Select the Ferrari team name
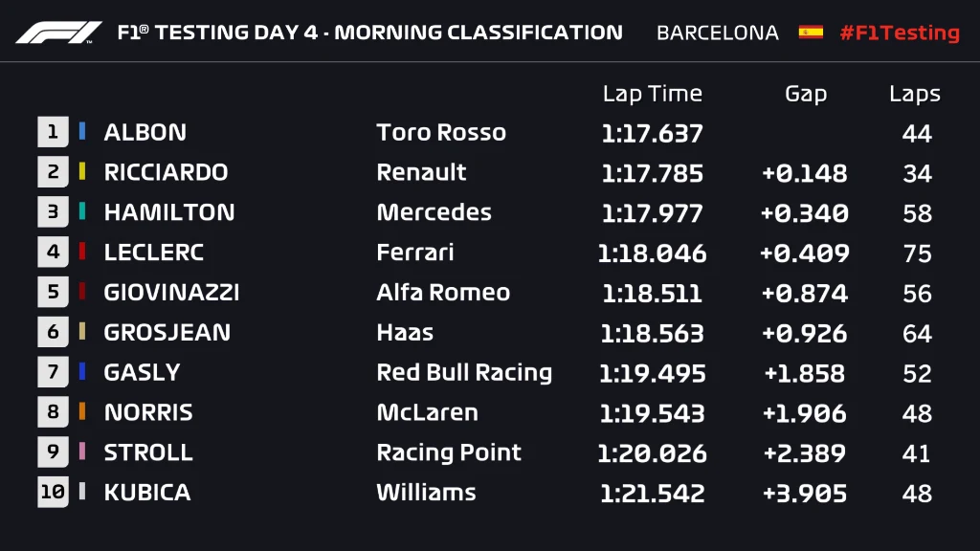The height and width of the screenshot is (551, 980). 415,253
